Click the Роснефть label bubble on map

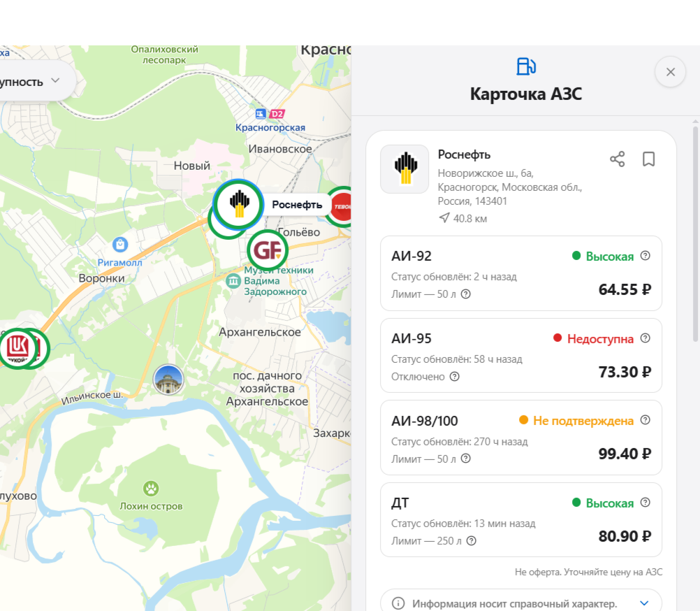[x=297, y=205]
